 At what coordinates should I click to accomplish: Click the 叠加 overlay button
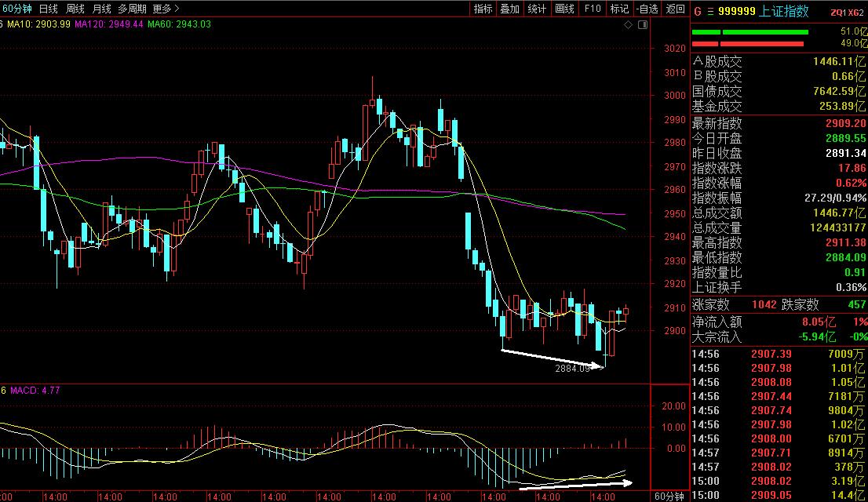pyautogui.click(x=510, y=9)
